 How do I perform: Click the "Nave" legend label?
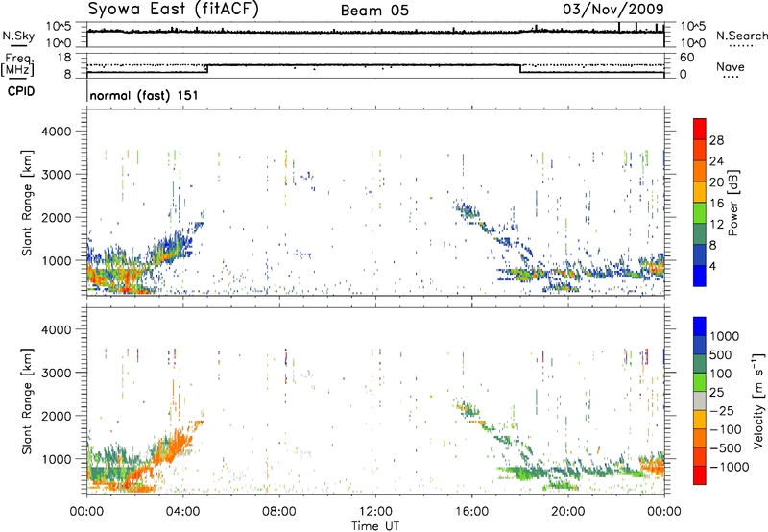coord(731,67)
